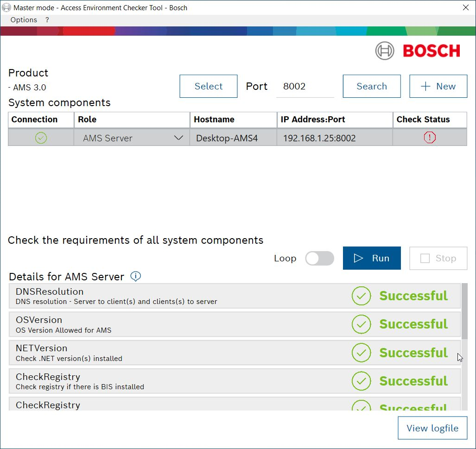Click the Port input field
476x449 pixels.
pos(305,87)
